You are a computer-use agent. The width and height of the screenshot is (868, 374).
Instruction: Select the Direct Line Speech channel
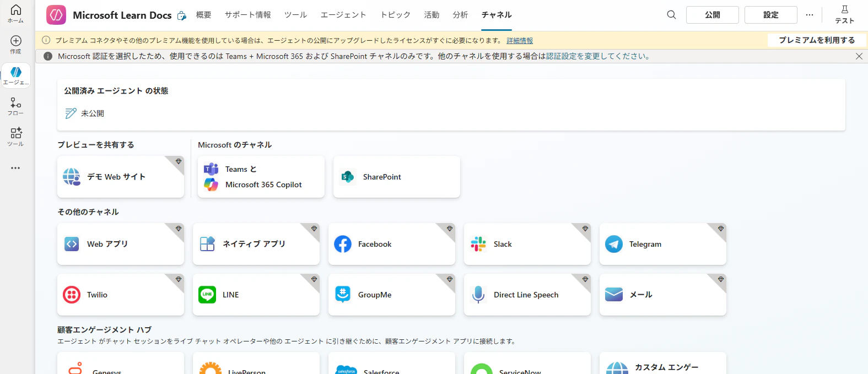click(x=527, y=295)
